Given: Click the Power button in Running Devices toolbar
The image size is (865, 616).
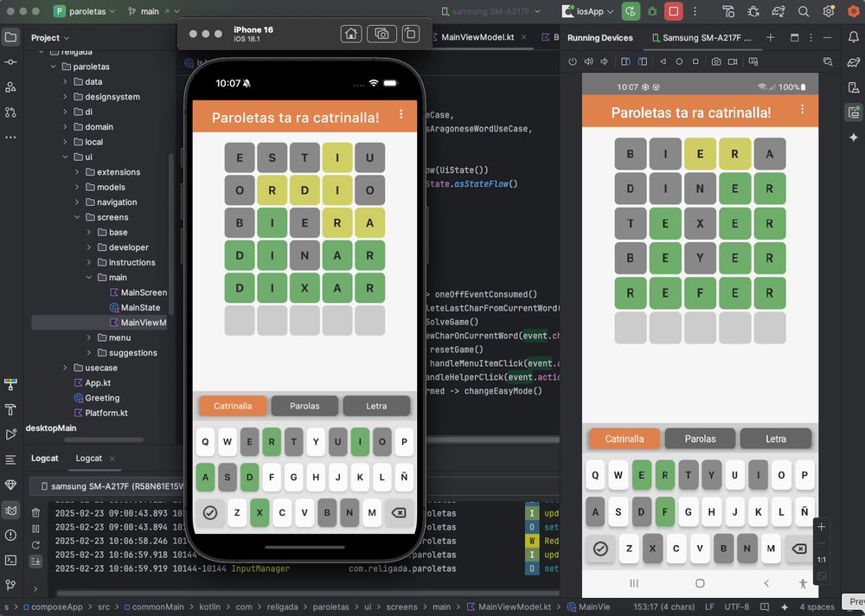Looking at the screenshot, I should 573,61.
